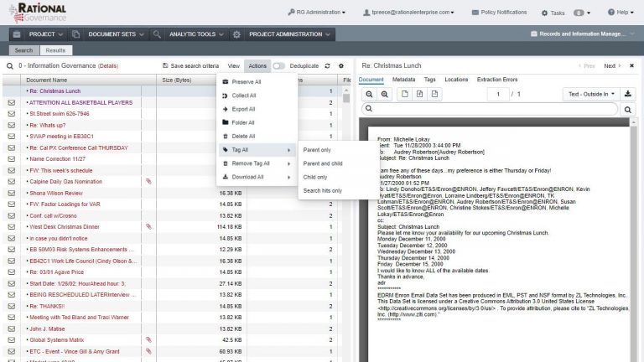Click attachment icon on West Desk Christmas Dinner

point(148,226)
